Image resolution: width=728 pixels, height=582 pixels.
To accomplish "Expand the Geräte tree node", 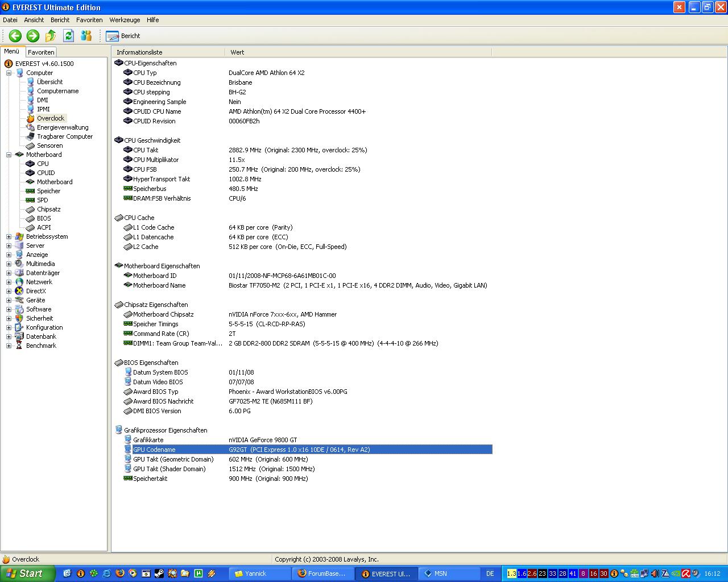I will coord(9,300).
